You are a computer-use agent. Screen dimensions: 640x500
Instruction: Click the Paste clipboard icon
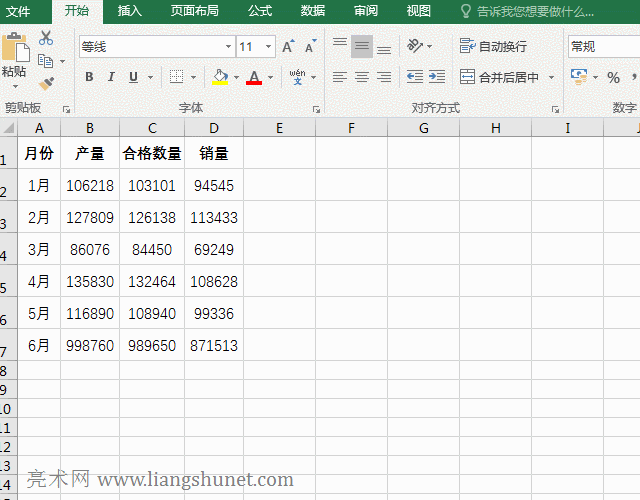tap(16, 47)
